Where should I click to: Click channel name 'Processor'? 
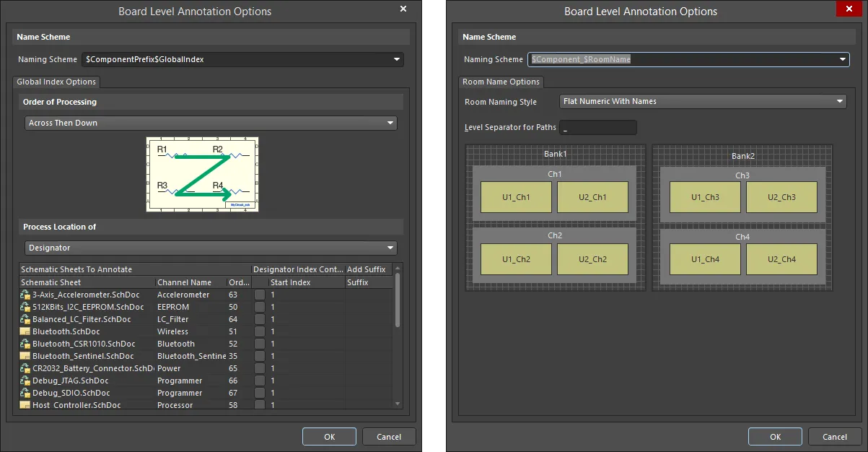[x=175, y=405]
